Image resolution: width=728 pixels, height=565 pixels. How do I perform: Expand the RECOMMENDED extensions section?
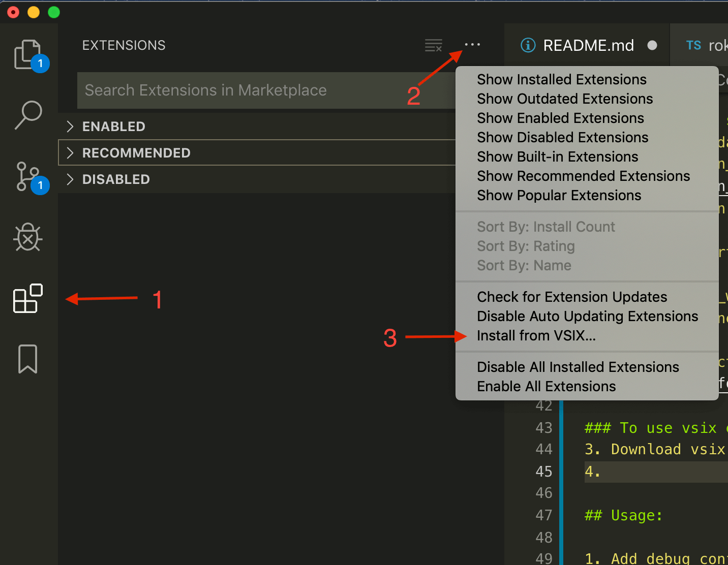(136, 153)
